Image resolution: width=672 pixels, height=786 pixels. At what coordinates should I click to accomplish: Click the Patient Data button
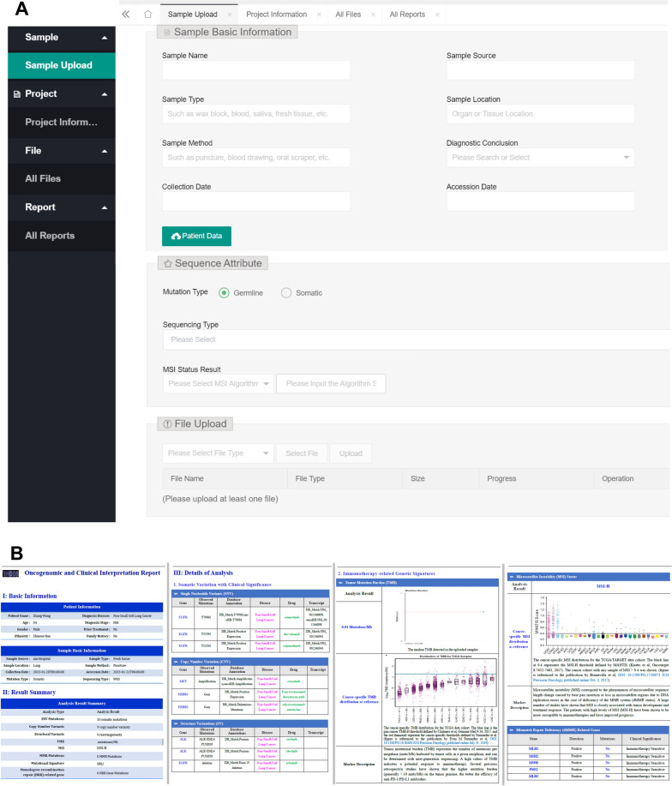point(196,236)
